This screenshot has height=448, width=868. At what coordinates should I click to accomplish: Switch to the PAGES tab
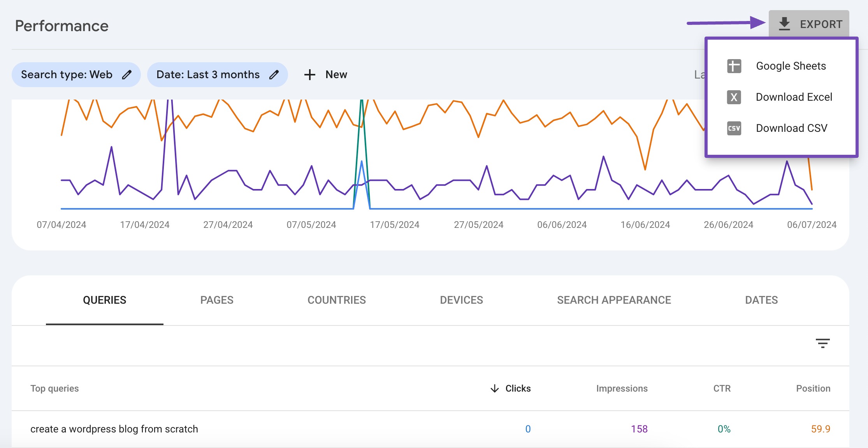pyautogui.click(x=217, y=300)
